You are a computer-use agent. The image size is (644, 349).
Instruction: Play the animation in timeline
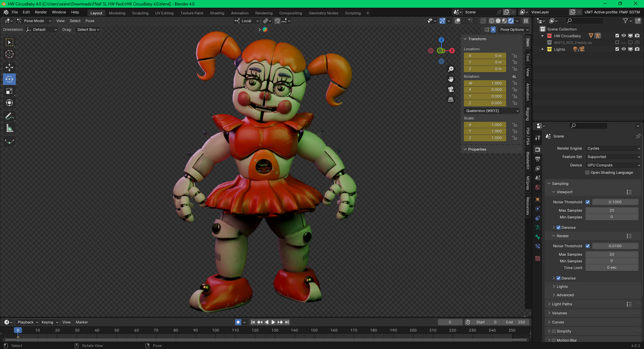(273, 322)
